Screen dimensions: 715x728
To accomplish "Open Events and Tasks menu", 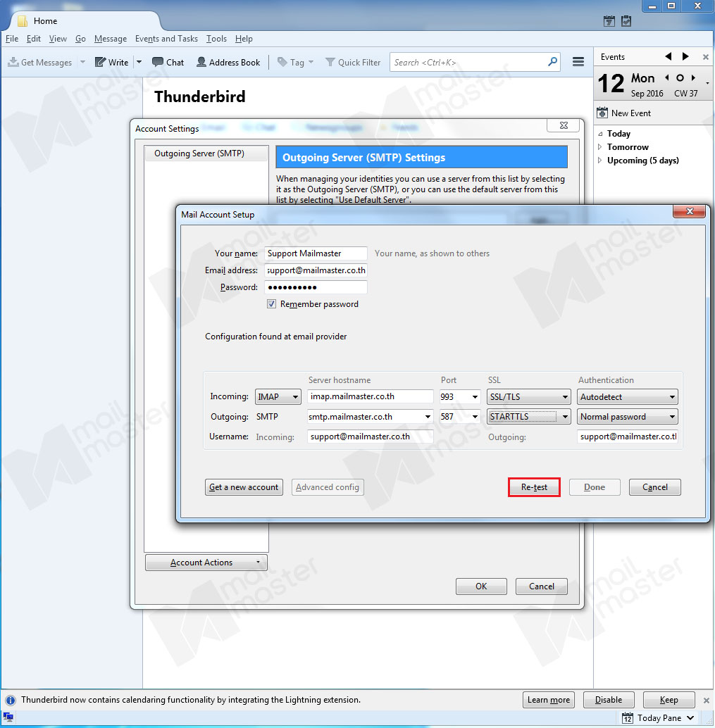I will click(166, 39).
